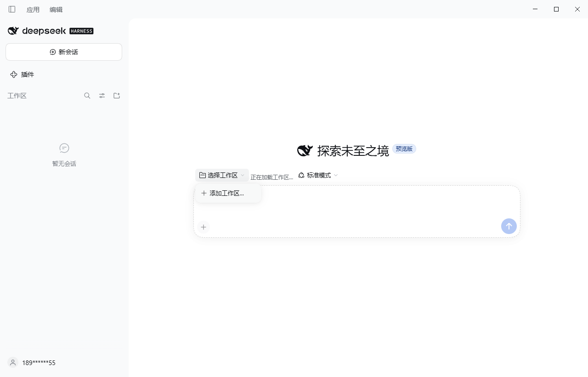The image size is (588, 377).
Task: Search workspaces with the magnifier icon
Action: (x=87, y=96)
